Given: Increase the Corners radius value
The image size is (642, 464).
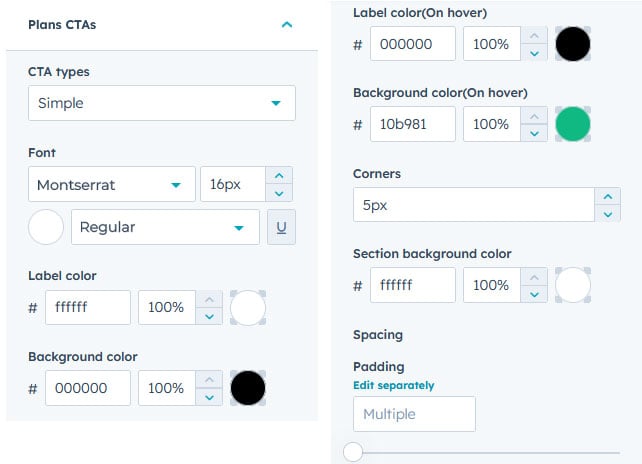Looking at the screenshot, I should tap(607, 196).
